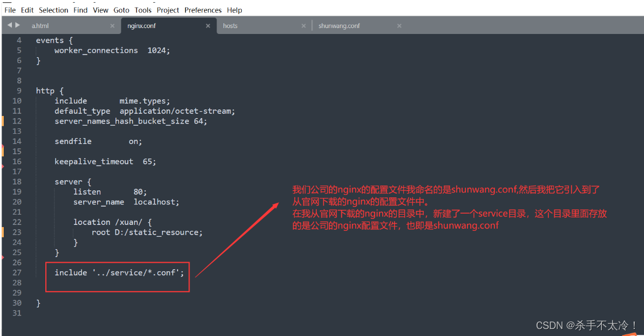
Task: Click line number 18 in the gutter
Action: (17, 182)
